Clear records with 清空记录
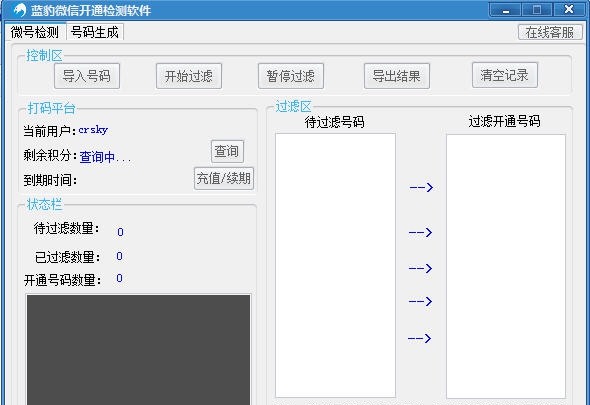Screen dimensions: 590x405 pyautogui.click(x=505, y=75)
